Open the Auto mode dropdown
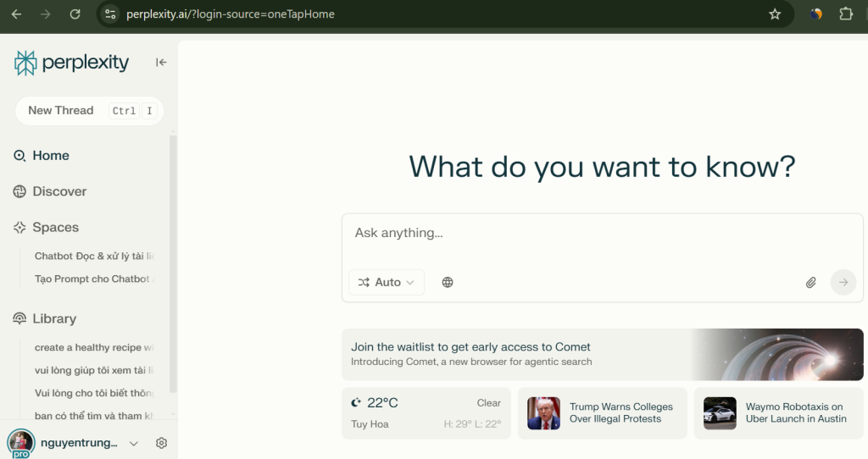The height and width of the screenshot is (459, 868). coord(387,282)
